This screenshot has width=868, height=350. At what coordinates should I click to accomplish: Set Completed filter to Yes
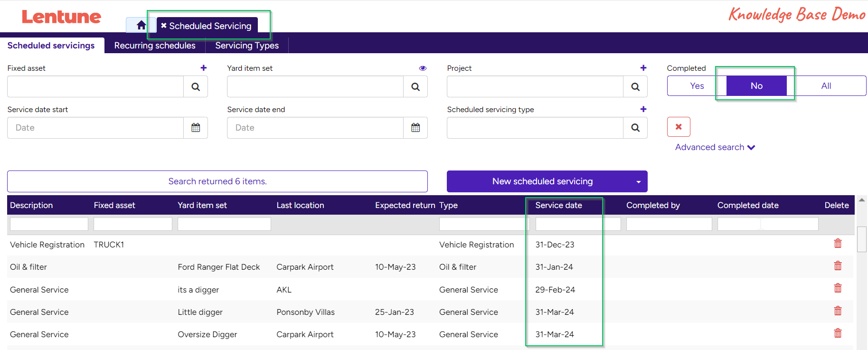[x=697, y=86]
